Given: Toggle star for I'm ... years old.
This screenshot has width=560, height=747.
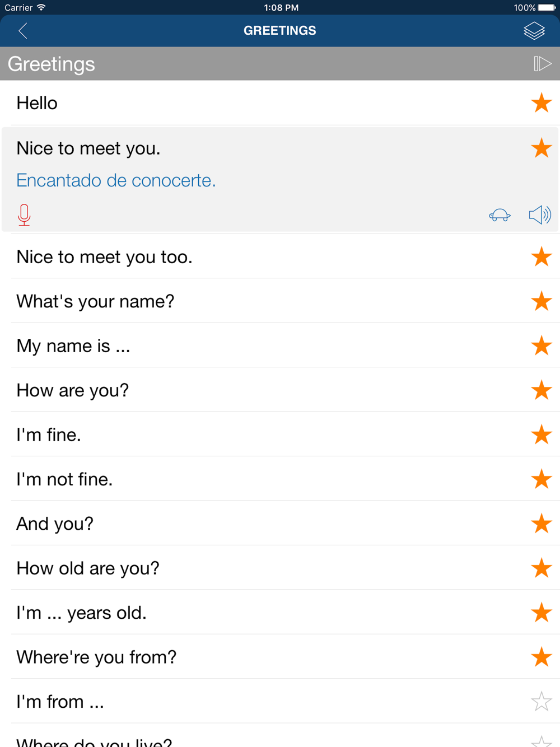Looking at the screenshot, I should 542,613.
